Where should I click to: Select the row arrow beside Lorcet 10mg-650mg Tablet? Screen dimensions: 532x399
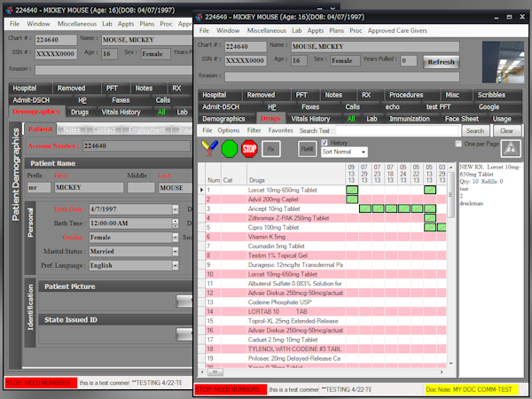[x=199, y=191]
